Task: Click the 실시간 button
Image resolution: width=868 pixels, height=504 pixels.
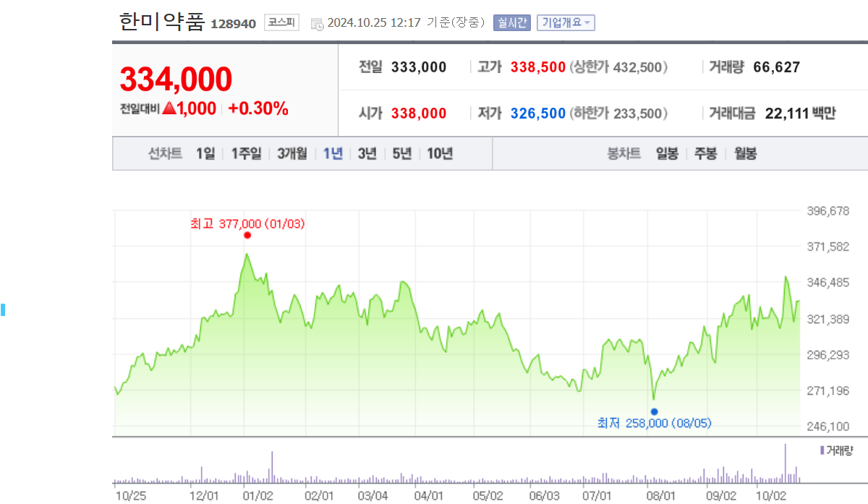Action: tap(511, 22)
